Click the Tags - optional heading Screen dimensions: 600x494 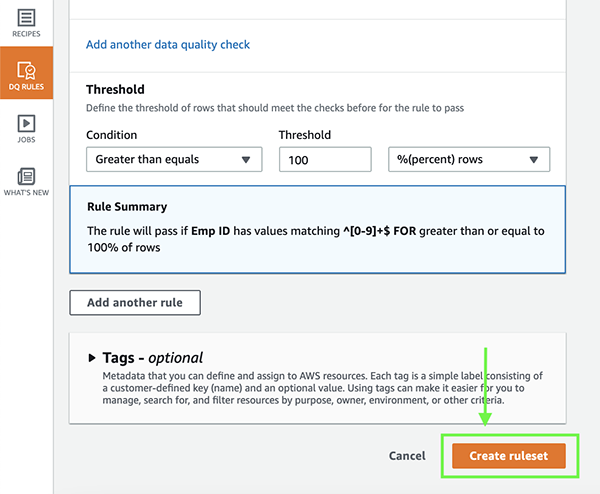[x=153, y=358]
